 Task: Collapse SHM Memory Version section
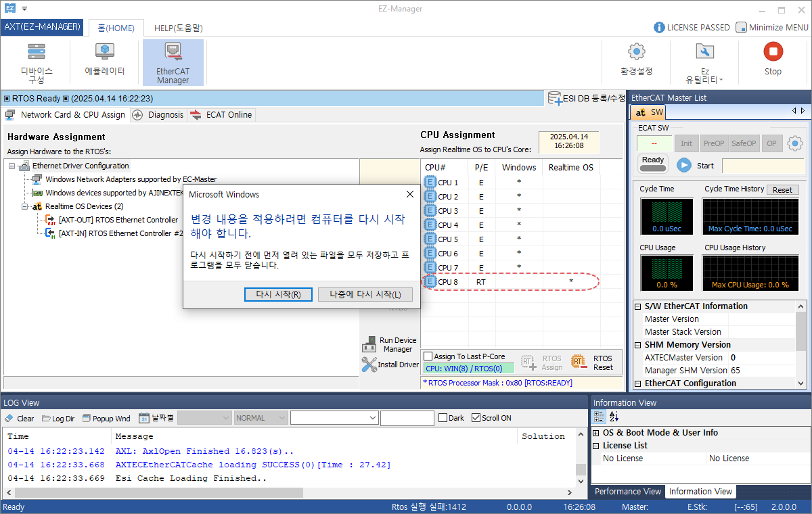click(637, 345)
